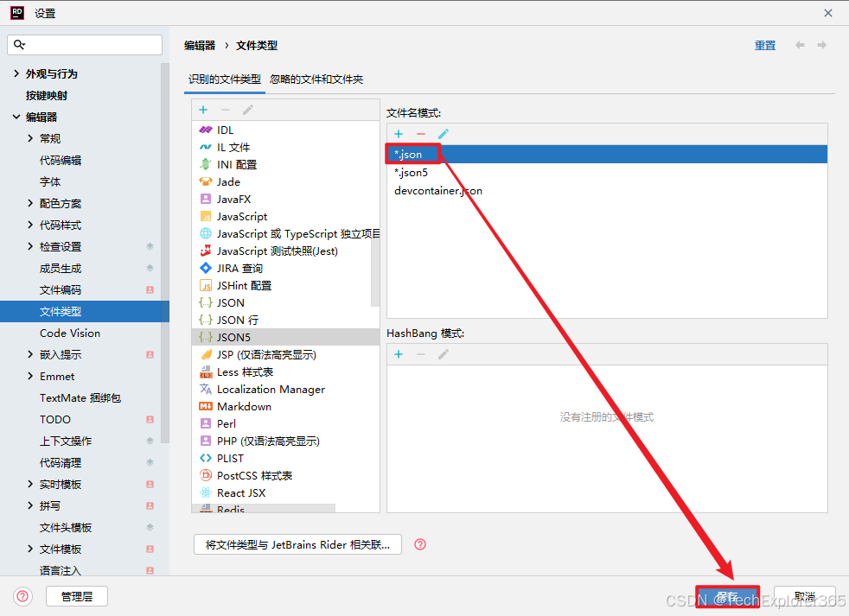
Task: Select the JSON 行 file type
Action: 284,320
